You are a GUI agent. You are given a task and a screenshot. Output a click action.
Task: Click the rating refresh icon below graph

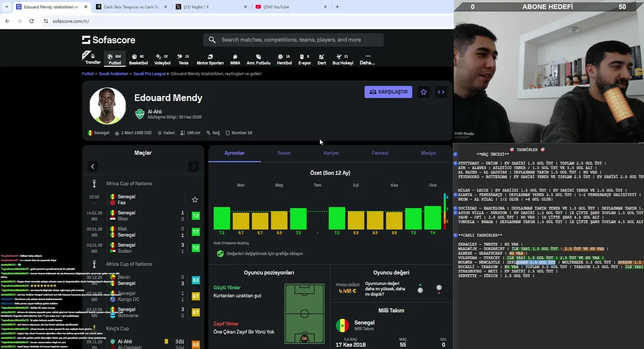point(220,254)
